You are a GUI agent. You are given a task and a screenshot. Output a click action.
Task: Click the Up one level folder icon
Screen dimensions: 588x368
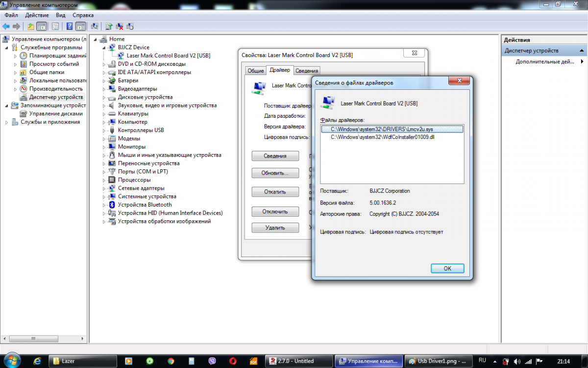31,26
